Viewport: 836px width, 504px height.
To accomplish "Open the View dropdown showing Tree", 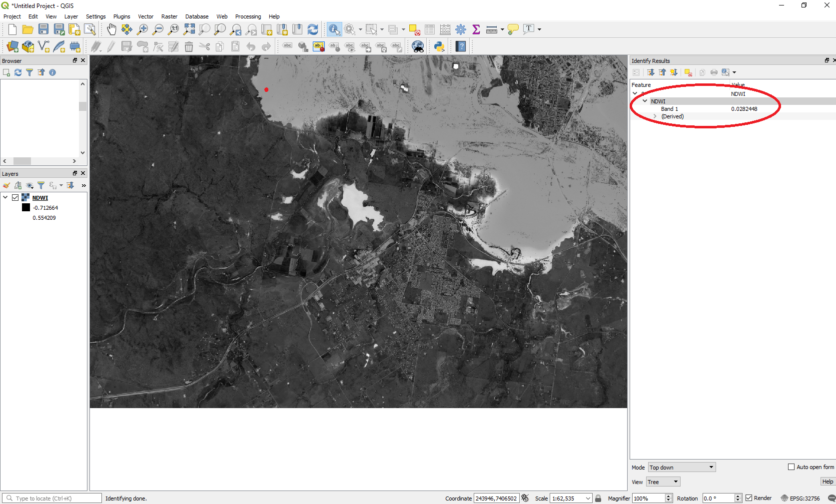I will [x=663, y=482].
